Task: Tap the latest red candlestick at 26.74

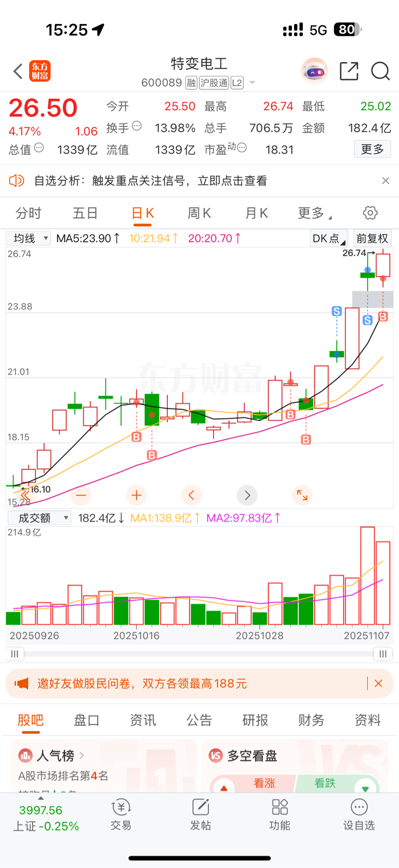Action: [383, 265]
